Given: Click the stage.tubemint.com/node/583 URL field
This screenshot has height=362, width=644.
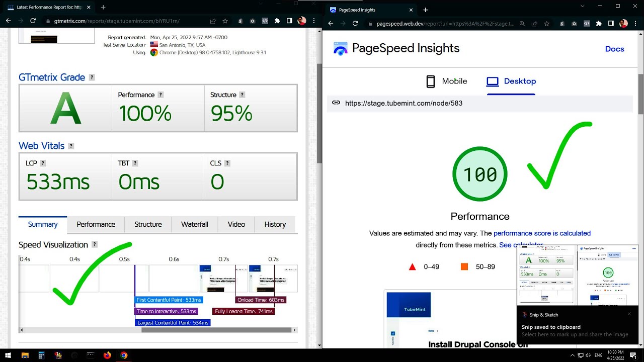Looking at the screenshot, I should click(479, 103).
